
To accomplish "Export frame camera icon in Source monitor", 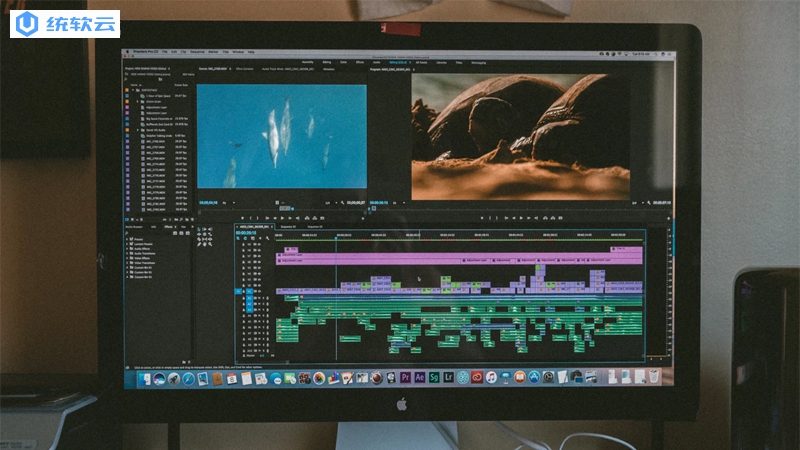I will coord(322,218).
